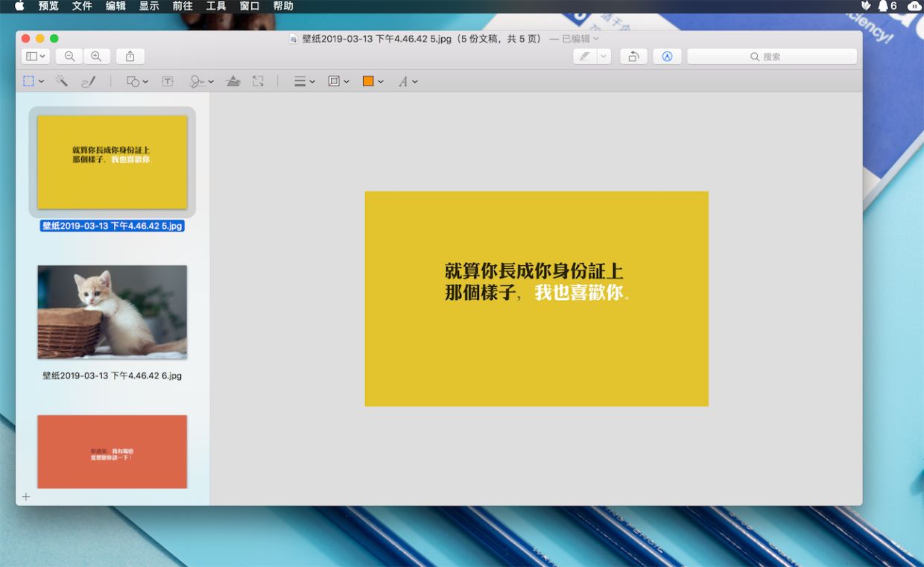Open the Shapes tool menu
Screen dimensions: 924x567
click(x=137, y=81)
